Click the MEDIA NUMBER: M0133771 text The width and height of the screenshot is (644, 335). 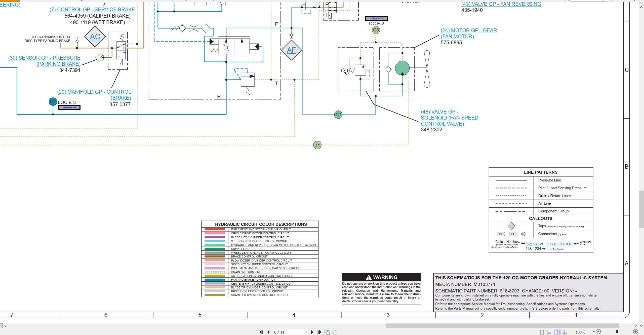465,284
